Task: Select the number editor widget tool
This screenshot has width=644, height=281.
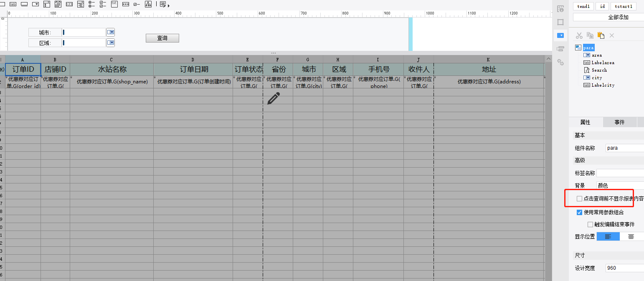Action: pos(69,4)
